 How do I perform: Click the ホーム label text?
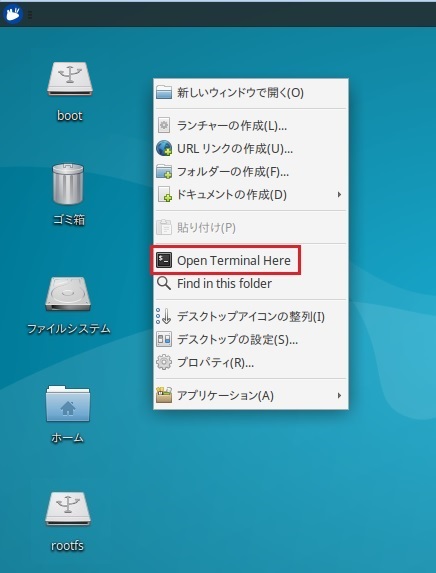click(x=68, y=437)
